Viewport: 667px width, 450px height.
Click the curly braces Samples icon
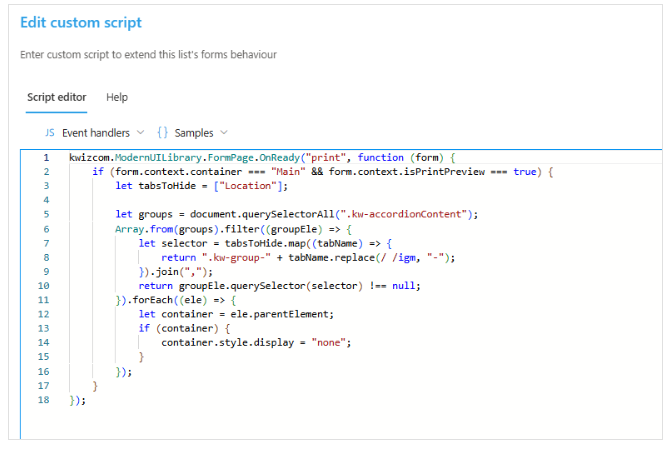pos(162,133)
